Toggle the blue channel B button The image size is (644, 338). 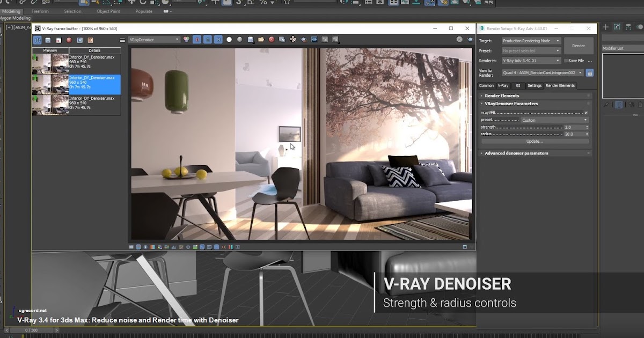click(218, 40)
